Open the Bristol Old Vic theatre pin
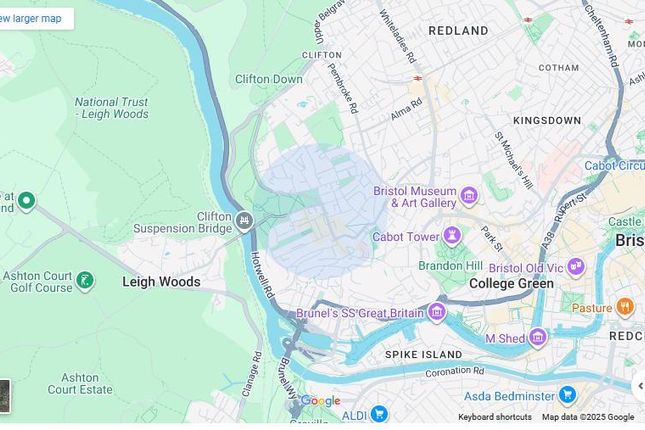 pyautogui.click(x=576, y=268)
